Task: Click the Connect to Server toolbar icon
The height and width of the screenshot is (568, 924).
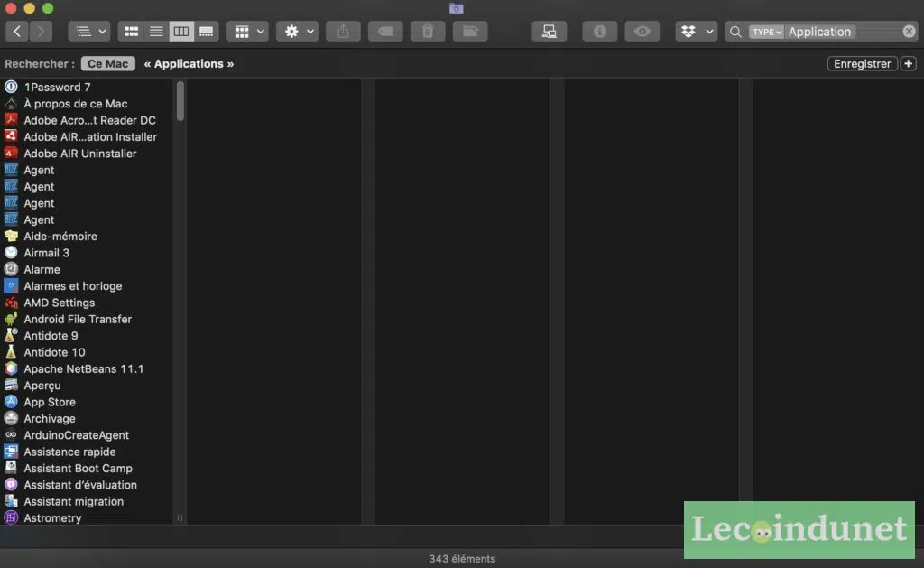Action: [550, 32]
